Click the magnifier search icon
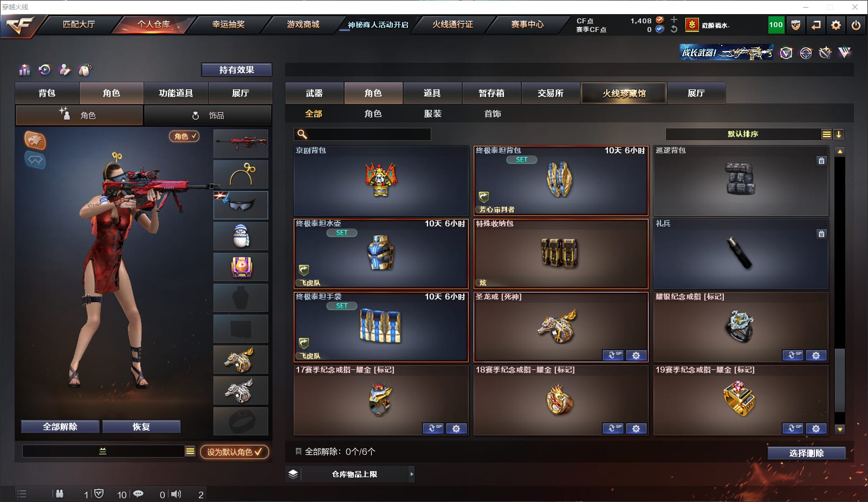Screen dimensions: 868x502 coord(302,134)
